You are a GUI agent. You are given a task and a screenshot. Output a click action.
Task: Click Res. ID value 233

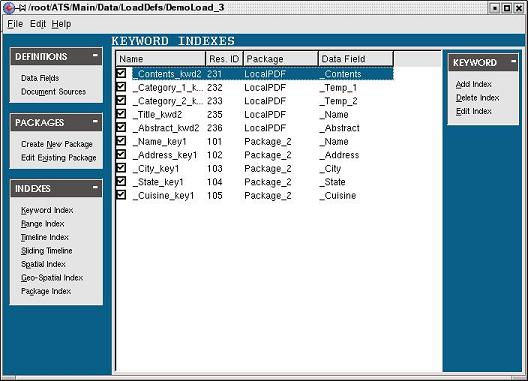coord(215,101)
